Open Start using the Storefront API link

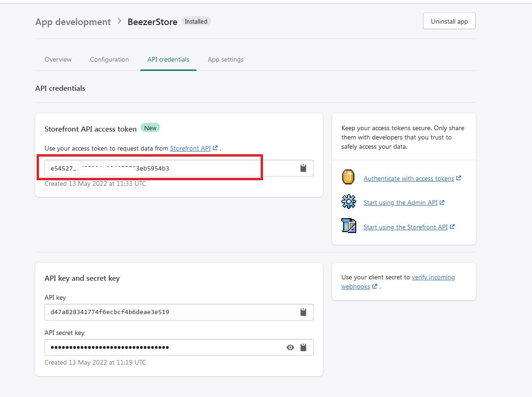click(x=405, y=227)
